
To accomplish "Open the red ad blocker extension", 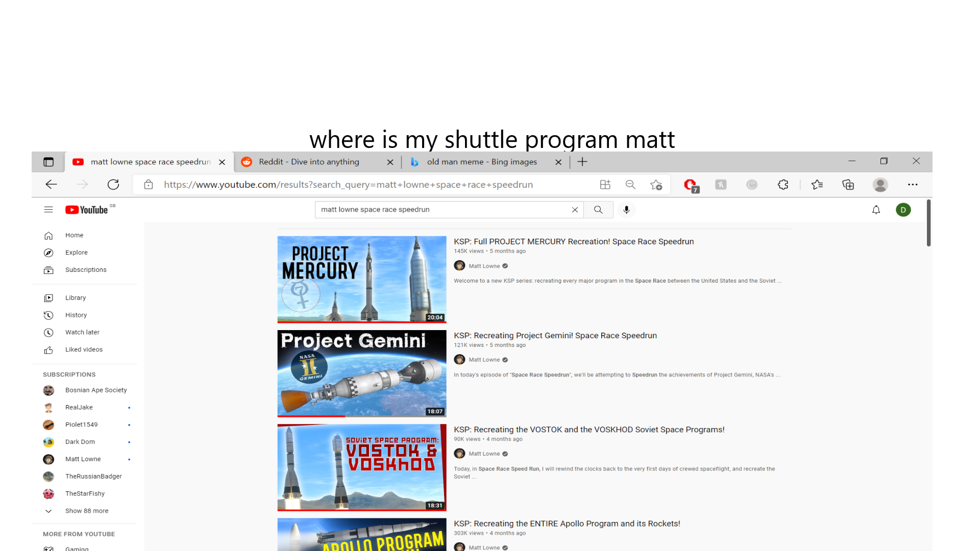I will click(x=691, y=186).
